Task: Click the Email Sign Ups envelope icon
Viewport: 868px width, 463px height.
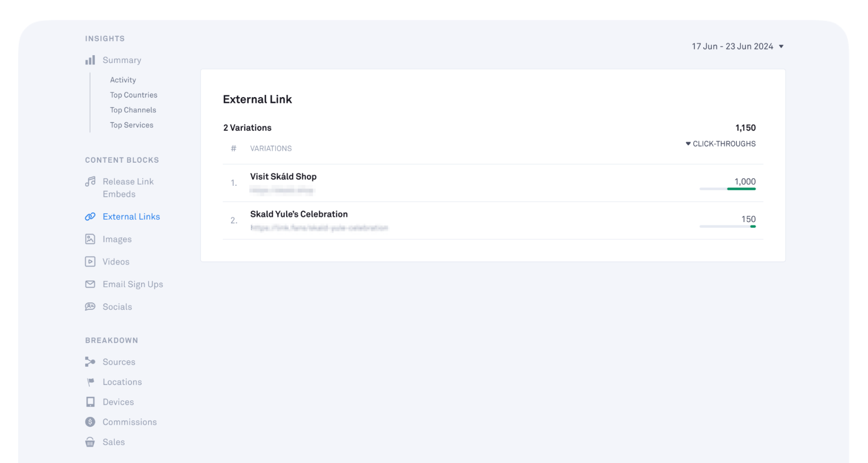Action: [90, 284]
